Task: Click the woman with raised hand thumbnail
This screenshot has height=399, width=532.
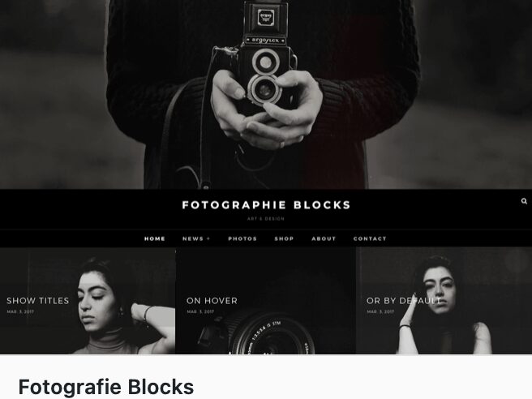Action: pos(444,301)
